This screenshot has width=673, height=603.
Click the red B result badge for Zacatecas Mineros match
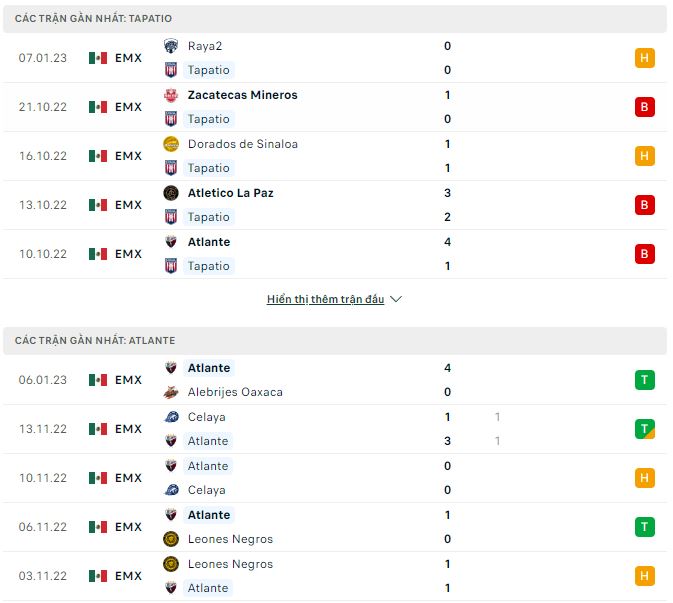point(645,107)
